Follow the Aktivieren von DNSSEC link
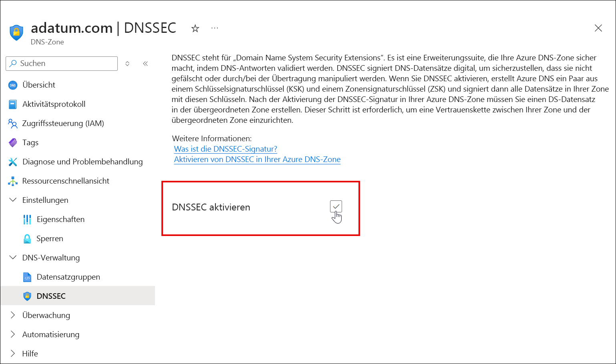The width and height of the screenshot is (616, 364). pos(257,159)
